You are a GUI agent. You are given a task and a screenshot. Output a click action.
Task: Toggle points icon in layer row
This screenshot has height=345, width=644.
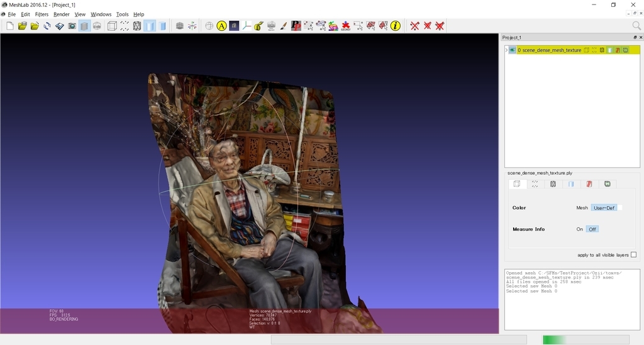594,50
